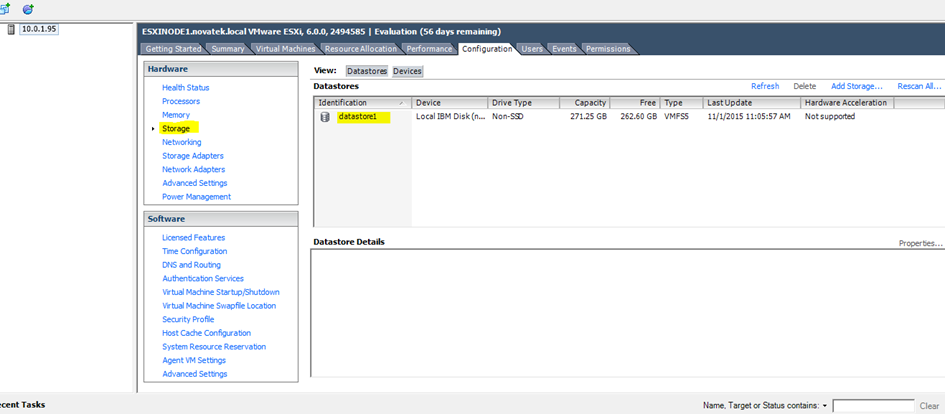Click Refresh datastores link

point(765,86)
